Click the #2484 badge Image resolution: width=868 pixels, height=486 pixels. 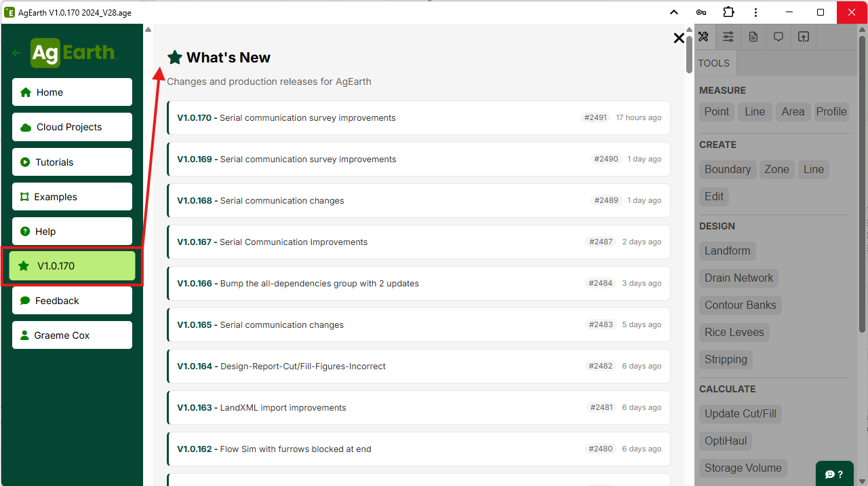pyautogui.click(x=601, y=283)
